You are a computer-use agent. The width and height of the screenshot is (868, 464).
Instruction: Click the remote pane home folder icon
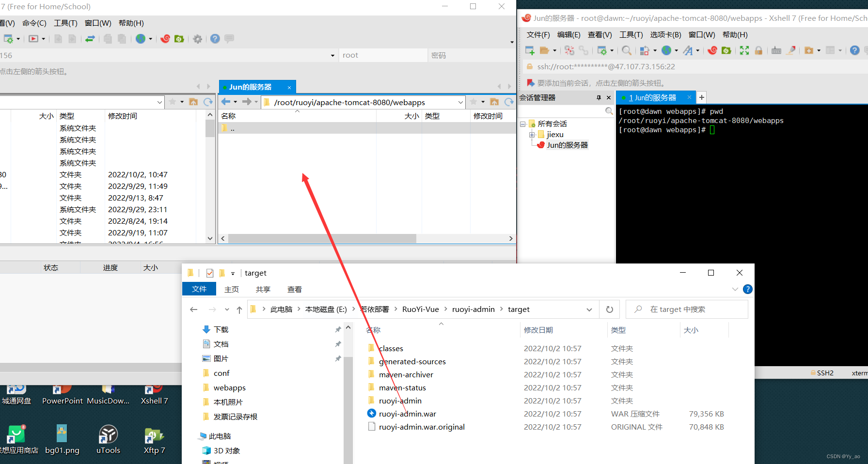(494, 102)
